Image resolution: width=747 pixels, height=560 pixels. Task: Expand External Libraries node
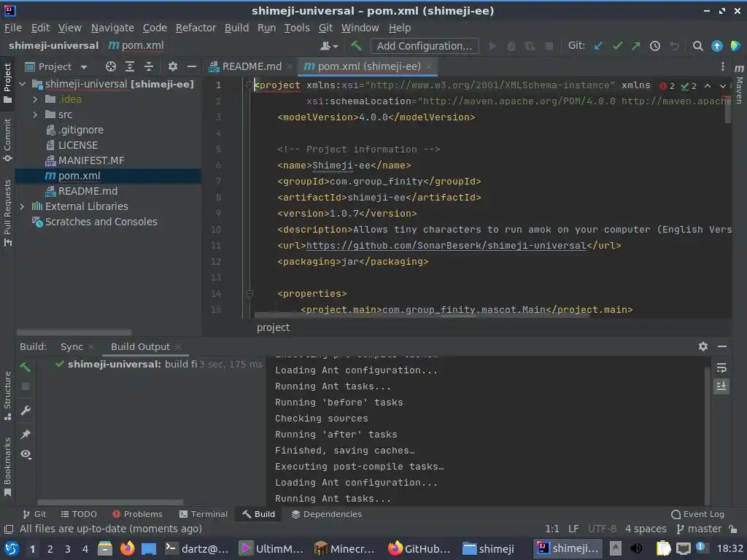pos(23,206)
